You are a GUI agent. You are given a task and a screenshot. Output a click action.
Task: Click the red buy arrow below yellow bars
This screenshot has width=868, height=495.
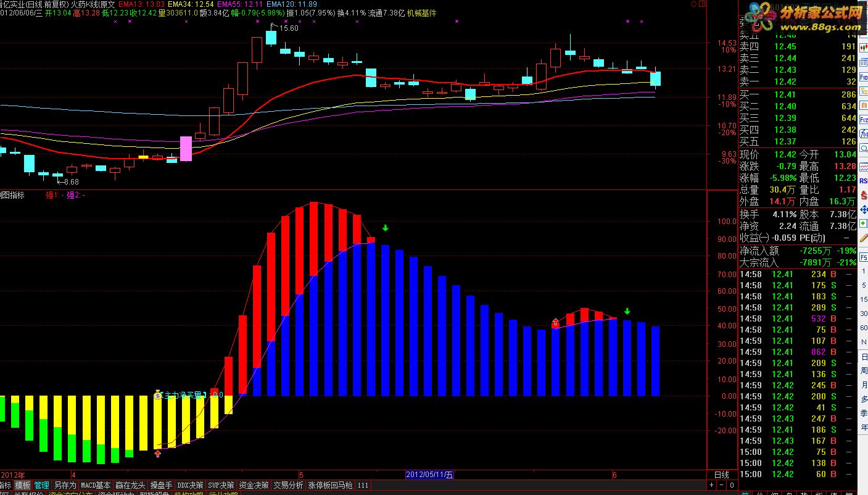(x=158, y=454)
